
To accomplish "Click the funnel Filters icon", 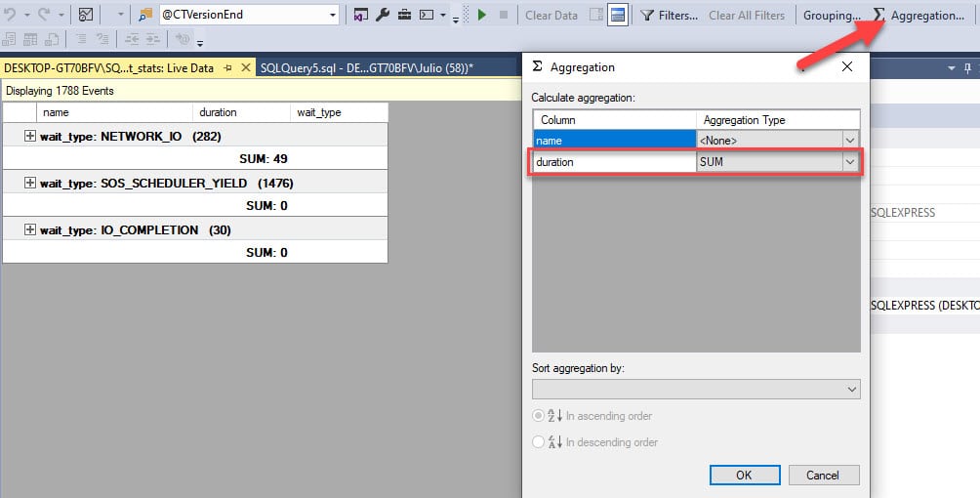I will 647,15.
